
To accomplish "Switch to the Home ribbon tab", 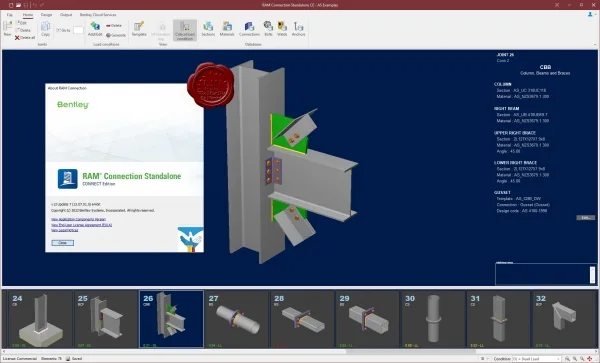I will (28, 15).
